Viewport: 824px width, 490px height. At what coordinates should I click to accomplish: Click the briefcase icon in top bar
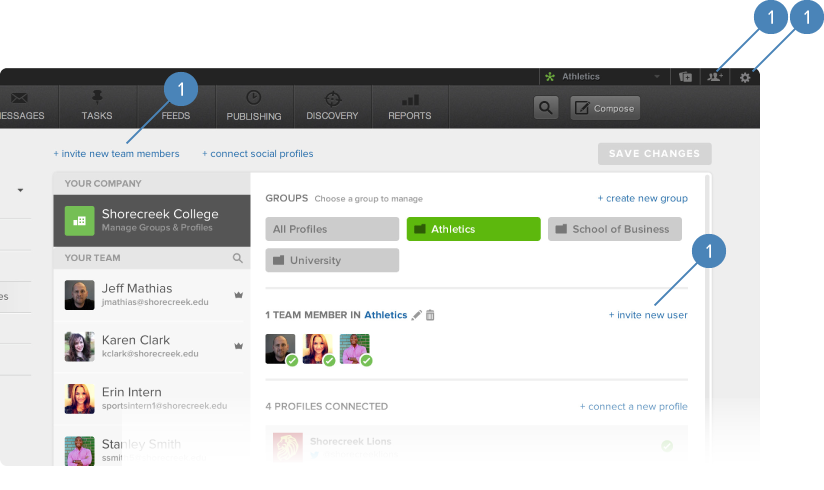coord(685,77)
